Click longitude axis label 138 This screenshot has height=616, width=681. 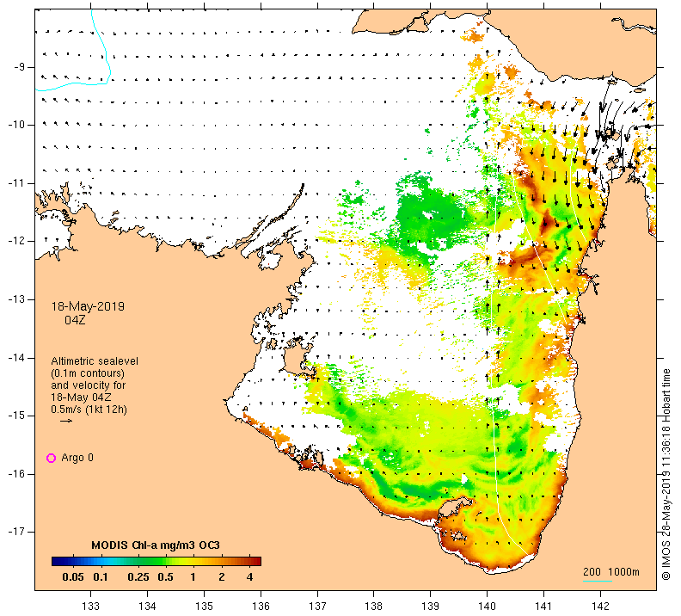tap(373, 606)
